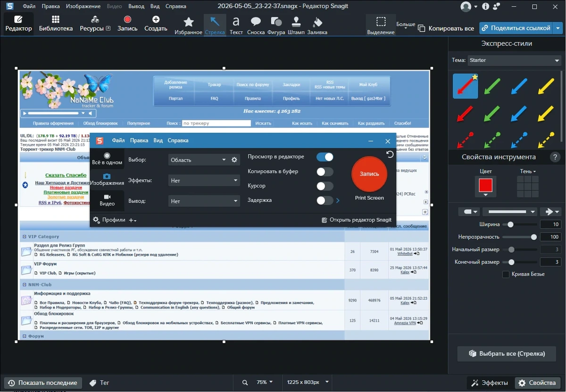
Task: Open the Вид menu in capture window
Action: pos(158,140)
